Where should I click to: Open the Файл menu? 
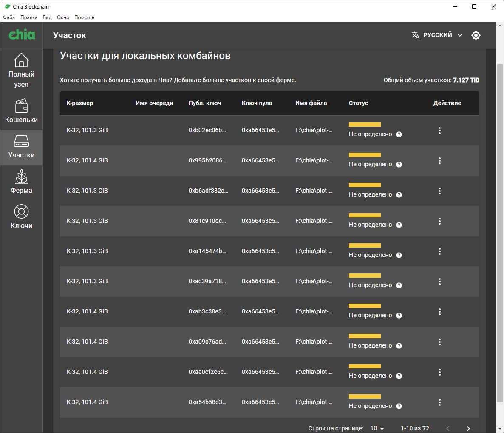9,17
